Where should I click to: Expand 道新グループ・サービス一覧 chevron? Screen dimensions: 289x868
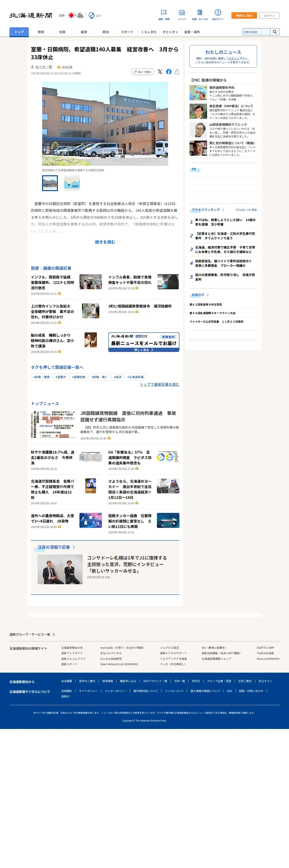[32, 635]
